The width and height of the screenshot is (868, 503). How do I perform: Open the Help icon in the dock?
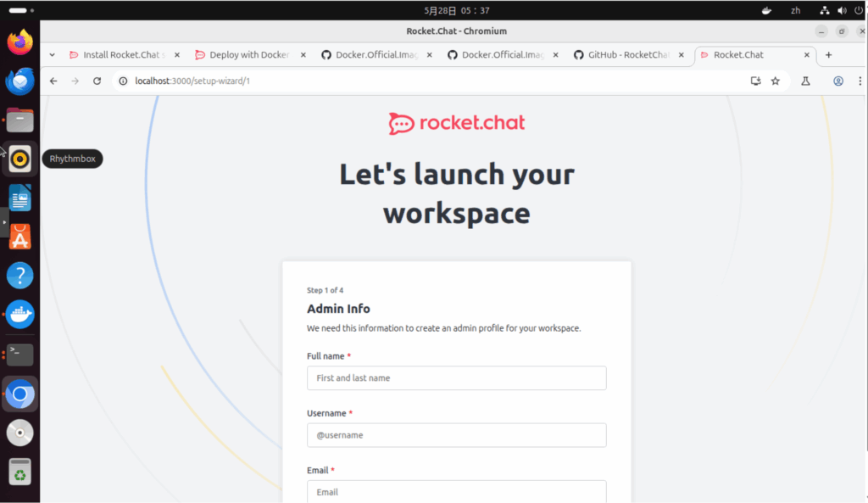tap(20, 276)
